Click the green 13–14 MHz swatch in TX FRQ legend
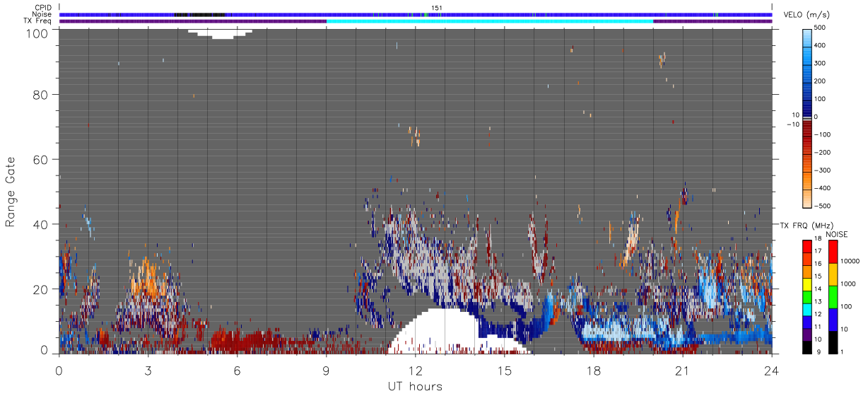 click(x=808, y=296)
